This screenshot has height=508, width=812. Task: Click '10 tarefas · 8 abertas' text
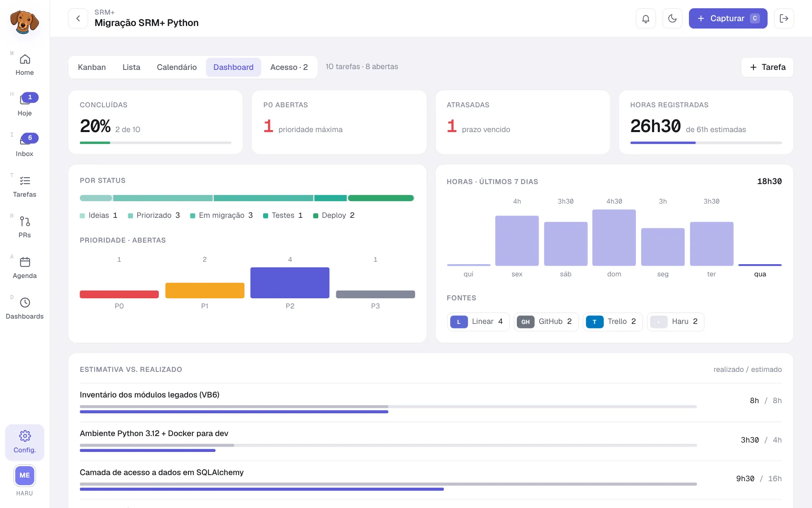pos(362,67)
